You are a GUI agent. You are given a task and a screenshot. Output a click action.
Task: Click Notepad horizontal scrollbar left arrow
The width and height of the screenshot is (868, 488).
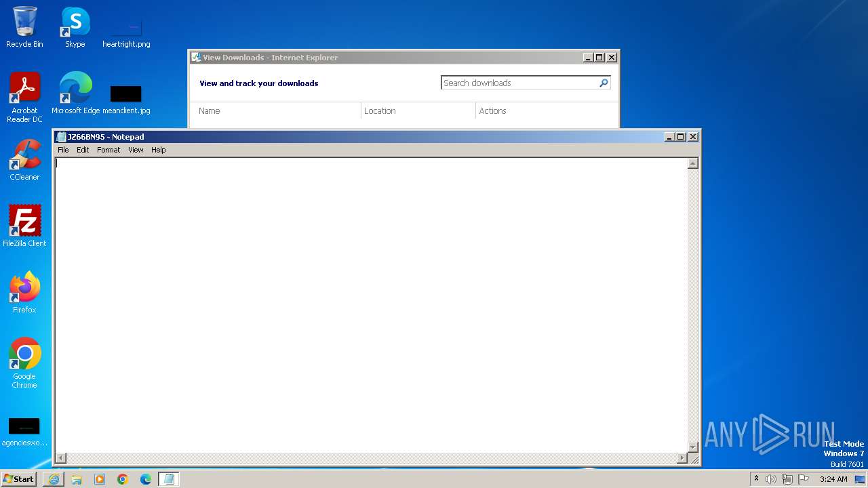click(60, 458)
